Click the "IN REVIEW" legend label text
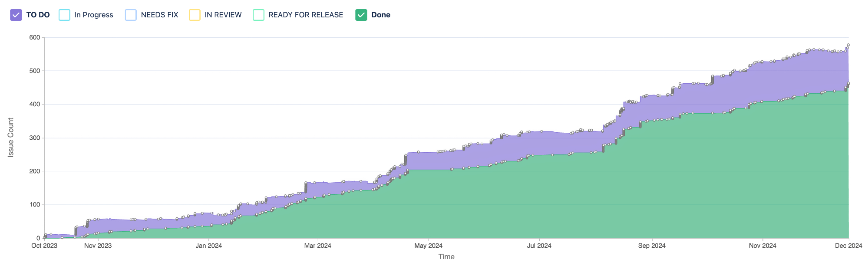The width and height of the screenshot is (868, 259). click(x=223, y=15)
